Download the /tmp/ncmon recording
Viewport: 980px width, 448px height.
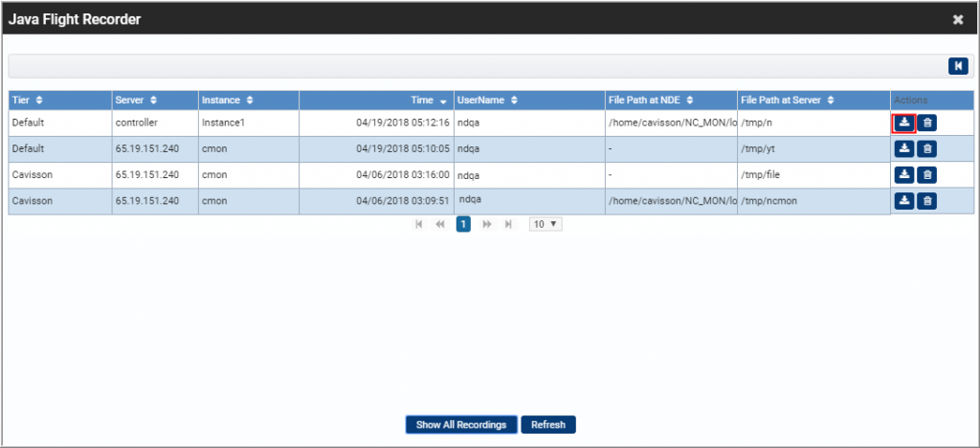point(904,201)
